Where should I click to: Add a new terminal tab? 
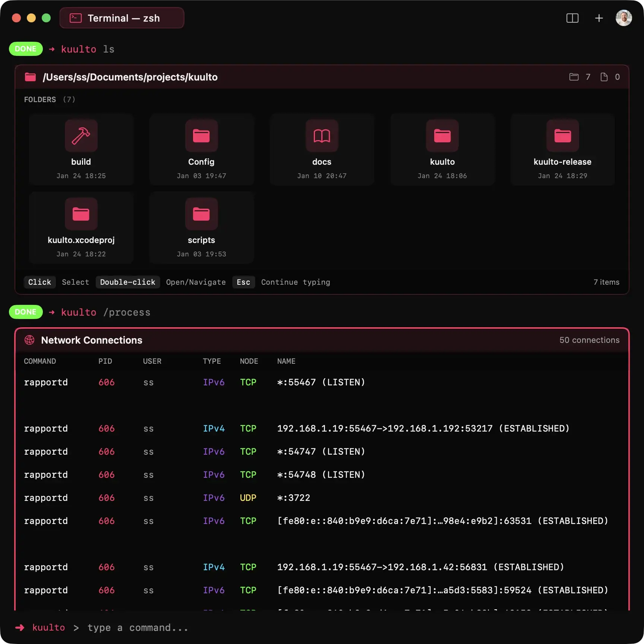click(x=599, y=18)
